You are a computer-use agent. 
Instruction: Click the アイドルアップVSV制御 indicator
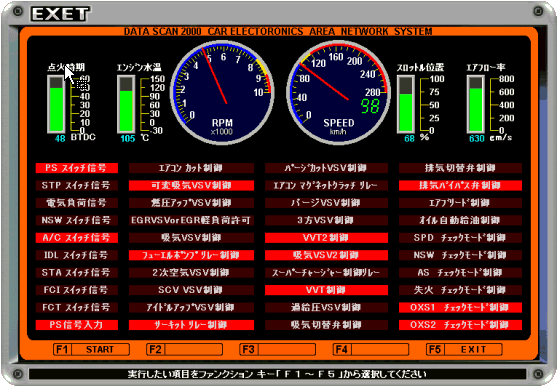[x=191, y=308]
